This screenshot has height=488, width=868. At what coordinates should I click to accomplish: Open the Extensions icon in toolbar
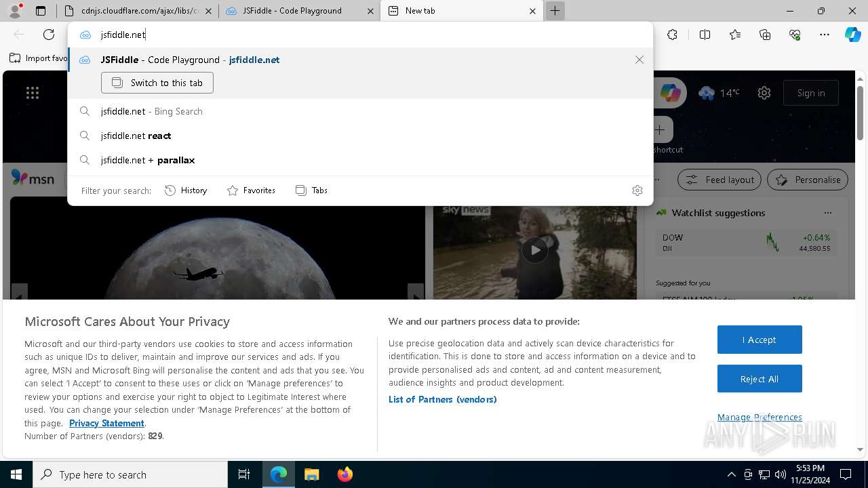coord(672,35)
